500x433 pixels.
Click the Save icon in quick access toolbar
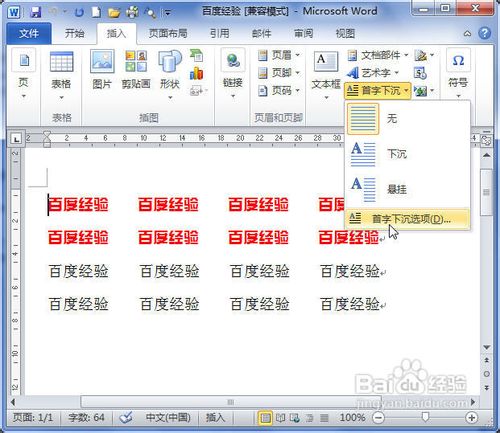(35, 13)
